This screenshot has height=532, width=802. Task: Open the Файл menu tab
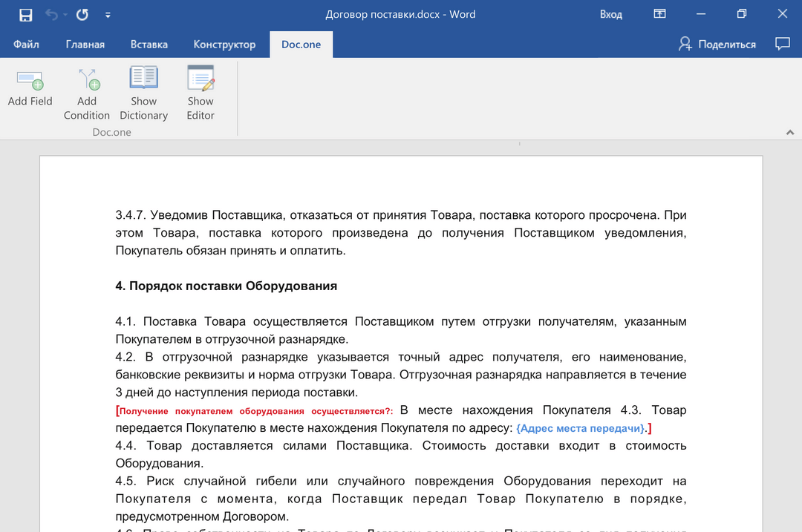pyautogui.click(x=26, y=45)
